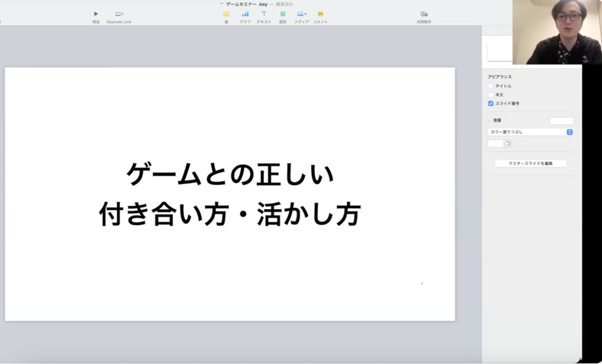Add a comment with コメント icon
This screenshot has height=364, width=602.
(320, 14)
